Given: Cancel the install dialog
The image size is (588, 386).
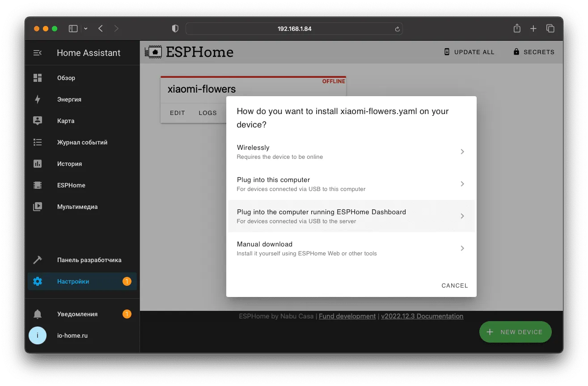Looking at the screenshot, I should click(455, 285).
